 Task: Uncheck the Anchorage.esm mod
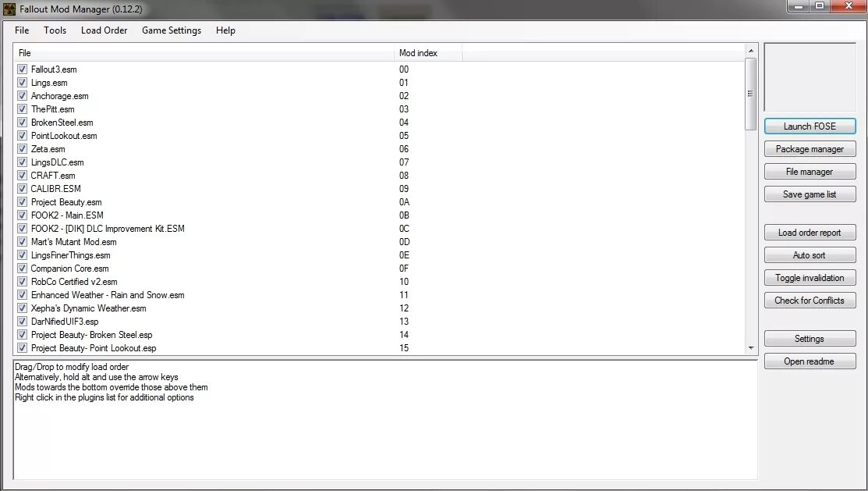[x=22, y=96]
